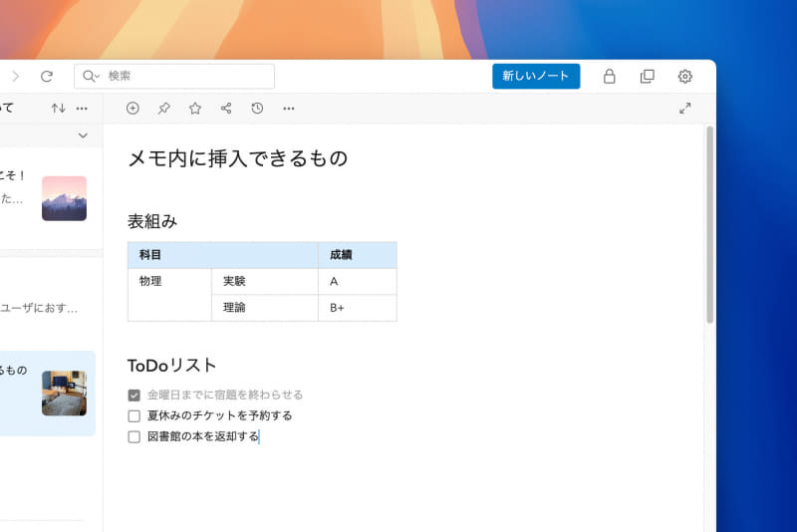Click the 理論 table cell
The width and height of the screenshot is (797, 532).
(x=264, y=308)
